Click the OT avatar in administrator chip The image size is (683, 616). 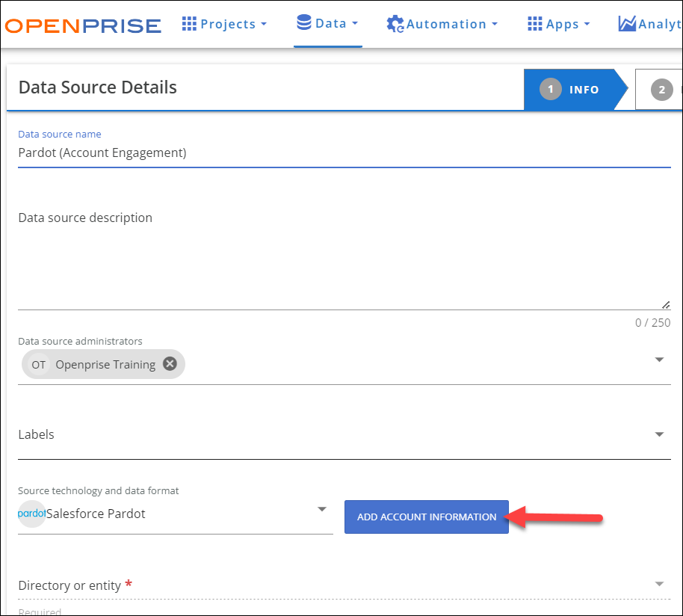tap(39, 365)
